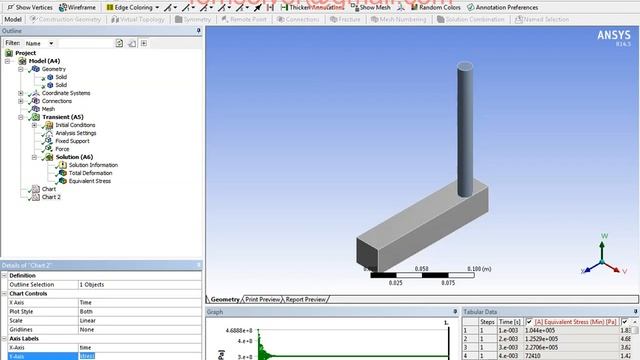Switch the view to Wireframe

click(77, 7)
